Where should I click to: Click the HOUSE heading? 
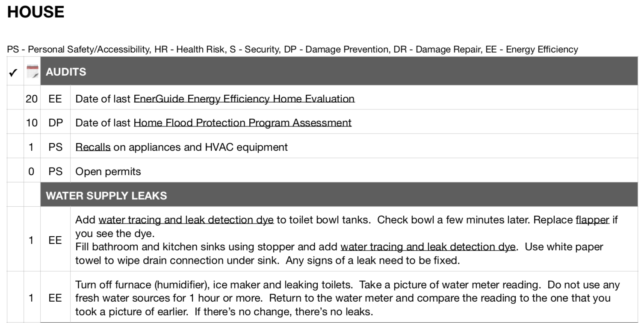point(36,12)
